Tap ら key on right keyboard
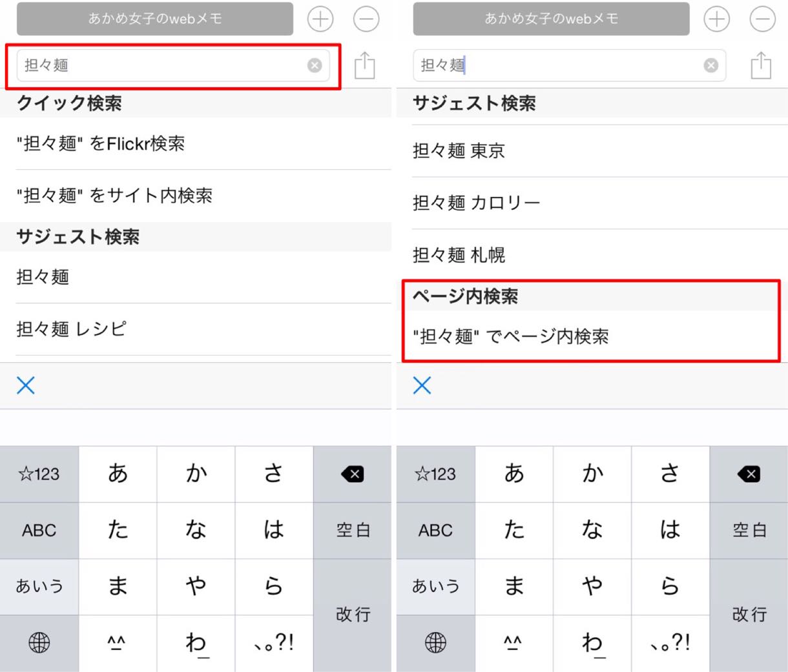 670,587
